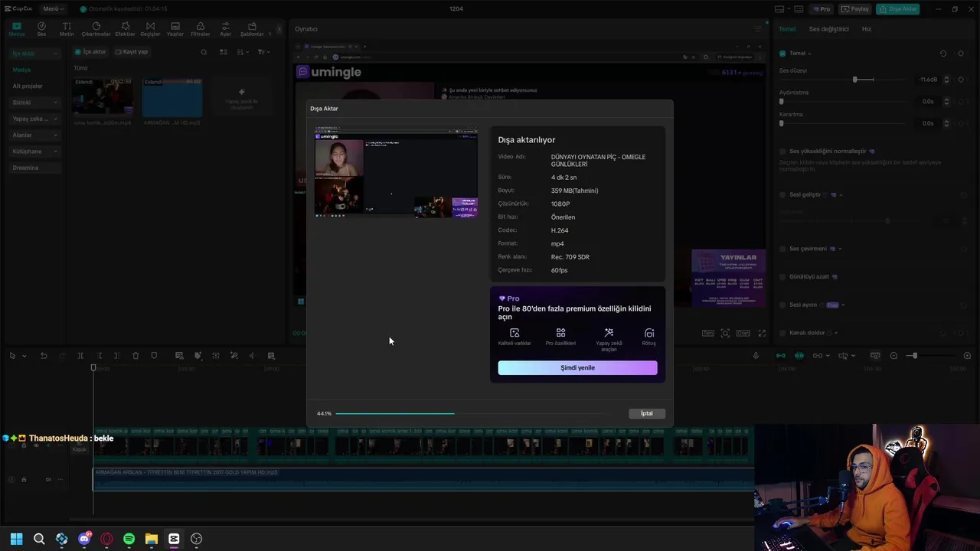Open the Ayar adjustment tab
This screenshot has width=980, height=551.
[225, 29]
